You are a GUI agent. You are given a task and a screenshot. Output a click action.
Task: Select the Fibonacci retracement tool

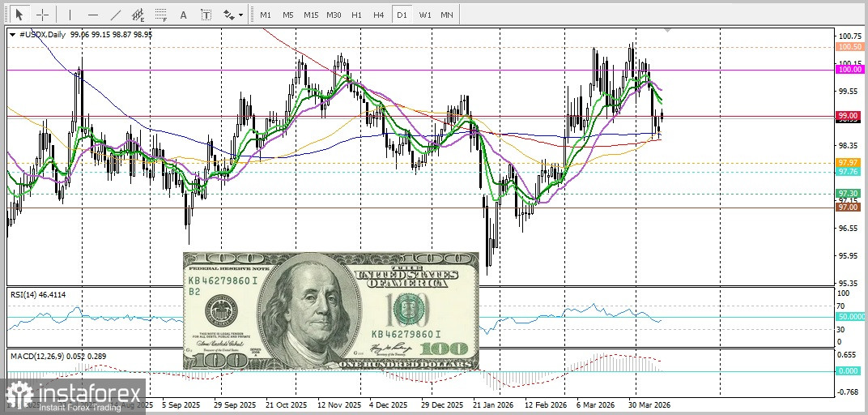pyautogui.click(x=160, y=15)
